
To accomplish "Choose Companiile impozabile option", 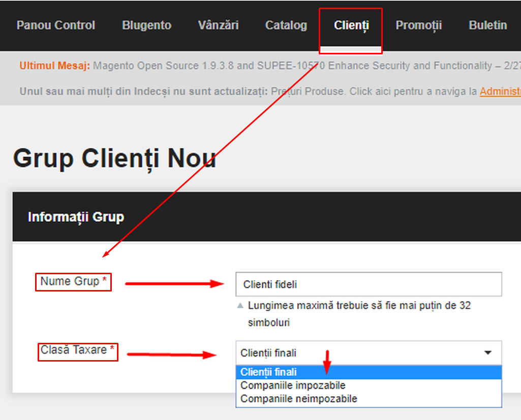I will 369,385.
